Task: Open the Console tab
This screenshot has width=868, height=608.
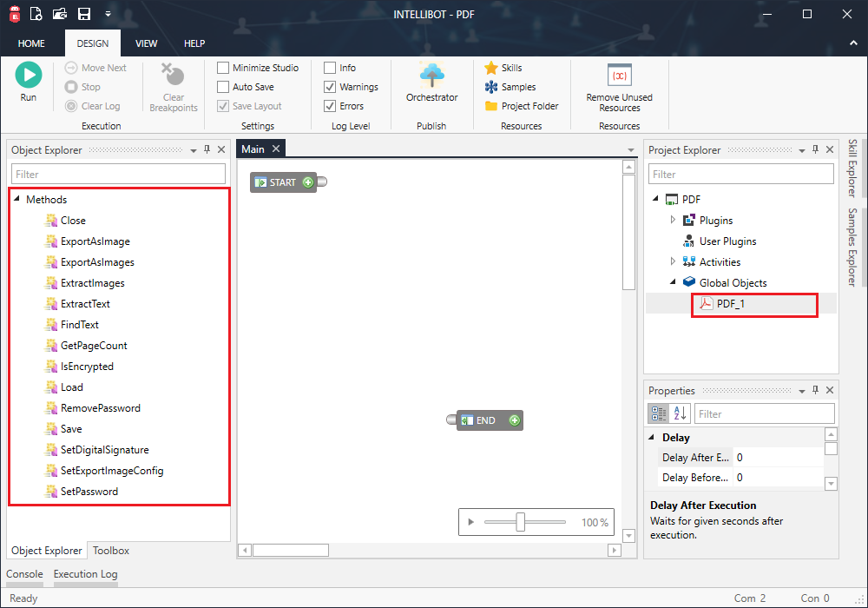Action: (x=24, y=574)
